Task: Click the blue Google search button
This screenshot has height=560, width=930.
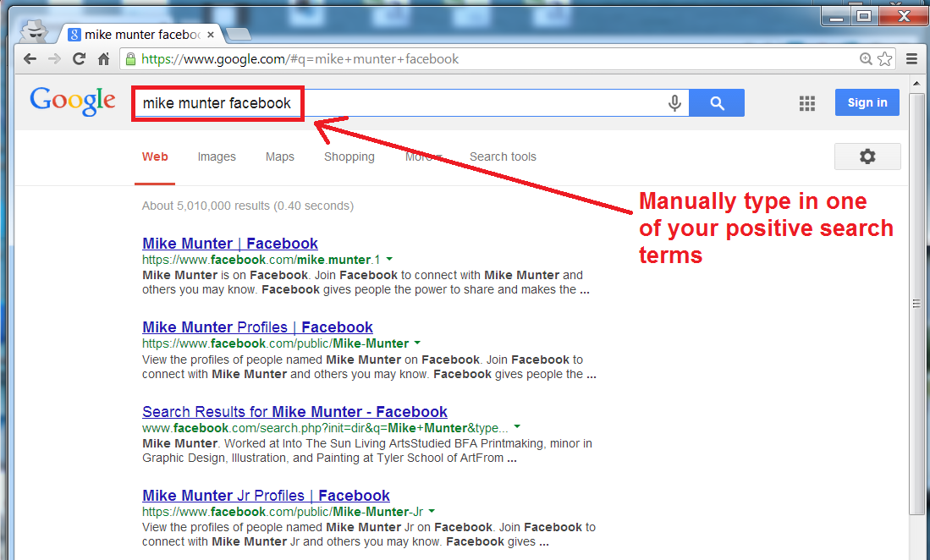Action: point(717,103)
